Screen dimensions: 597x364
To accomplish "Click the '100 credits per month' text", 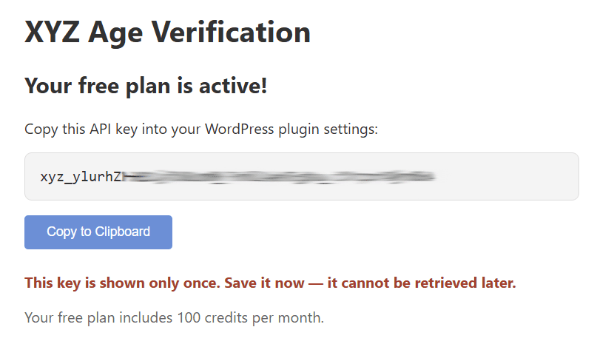I will point(251,318).
